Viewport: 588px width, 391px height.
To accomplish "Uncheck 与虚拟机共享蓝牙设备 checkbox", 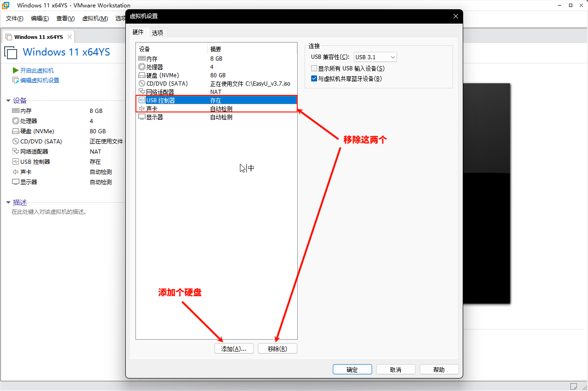I will coord(314,79).
